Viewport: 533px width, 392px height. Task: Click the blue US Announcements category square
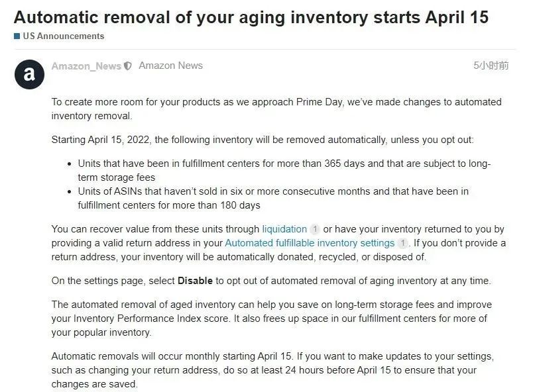coord(17,36)
